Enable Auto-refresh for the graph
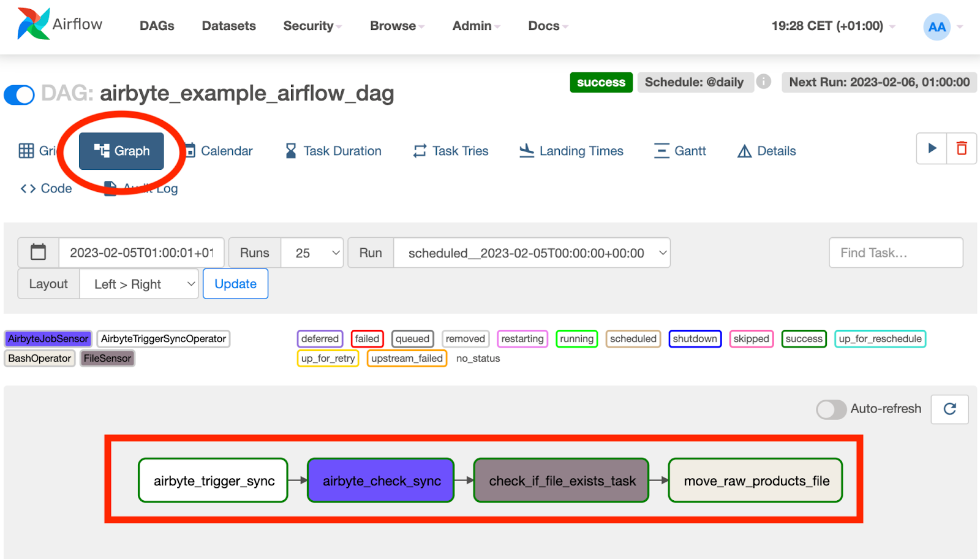The height and width of the screenshot is (559, 980). point(831,409)
